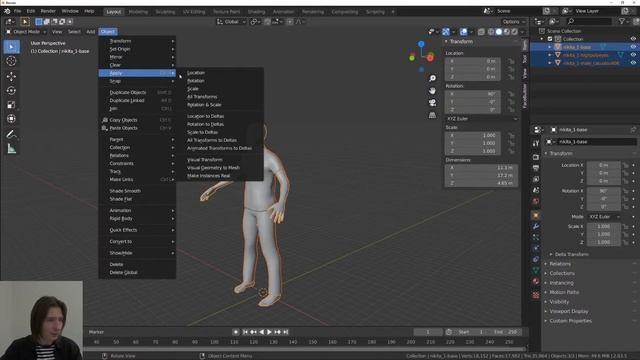The height and width of the screenshot is (360, 640).
Task: Click the sidebar Scale X field
Action: (473, 135)
